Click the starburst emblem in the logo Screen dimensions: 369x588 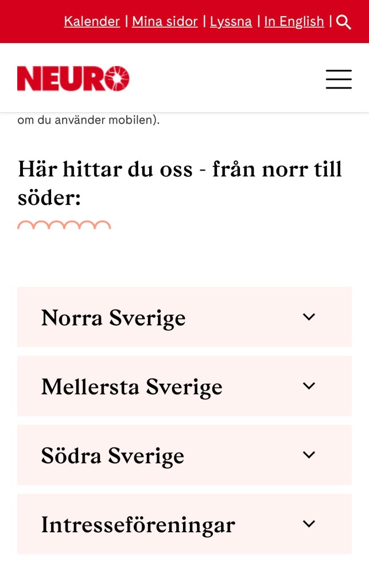tap(117, 79)
